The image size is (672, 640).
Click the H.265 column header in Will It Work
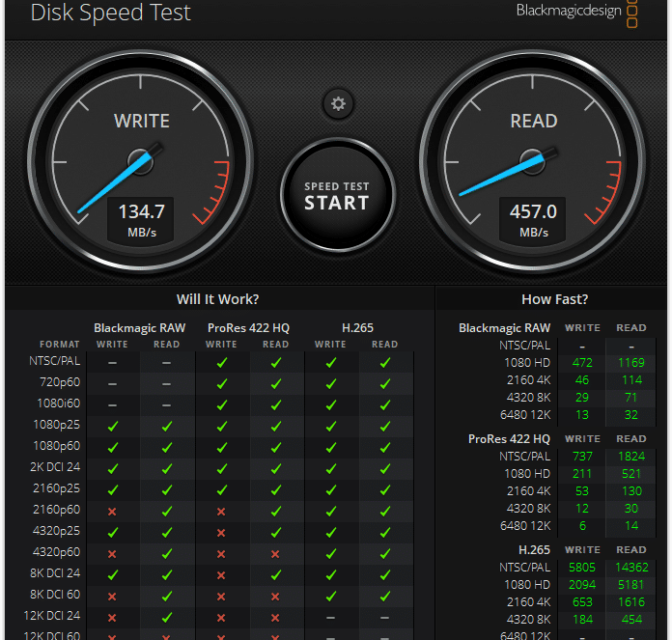coord(357,328)
